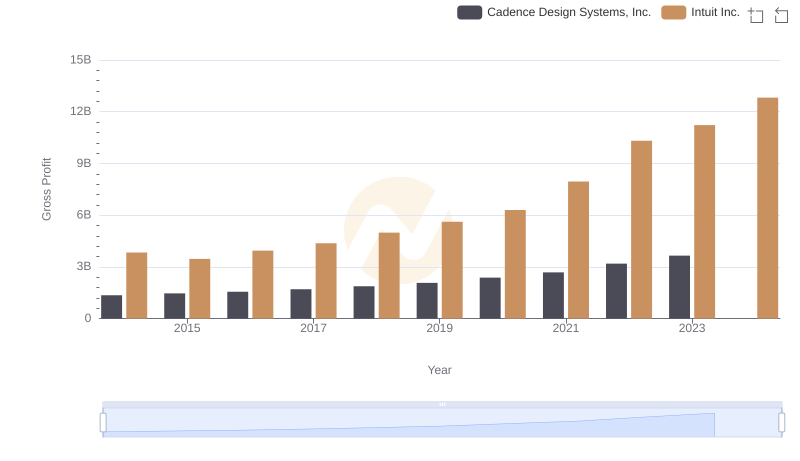Click the 2021 Cadence bar
800x461 pixels.
[x=553, y=296]
